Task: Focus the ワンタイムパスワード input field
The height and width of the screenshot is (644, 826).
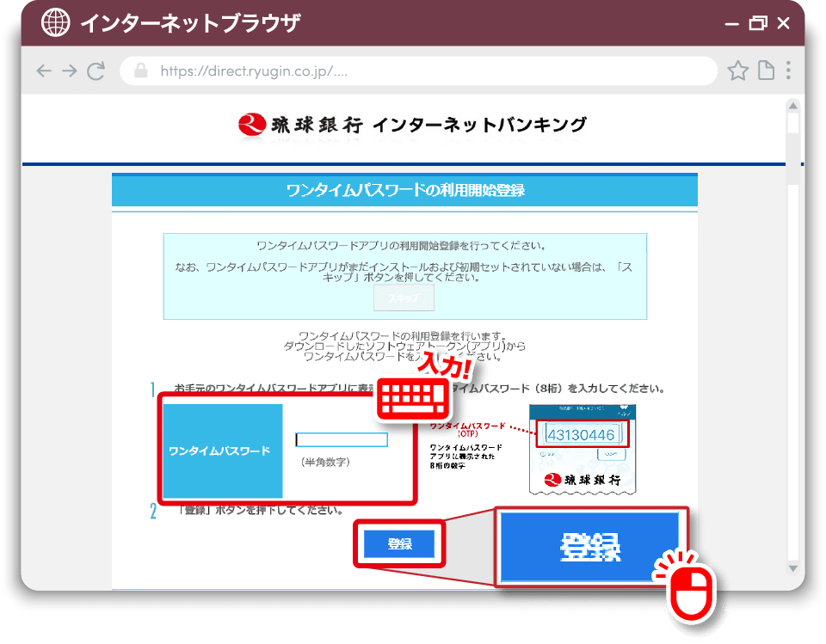Action: 342,440
